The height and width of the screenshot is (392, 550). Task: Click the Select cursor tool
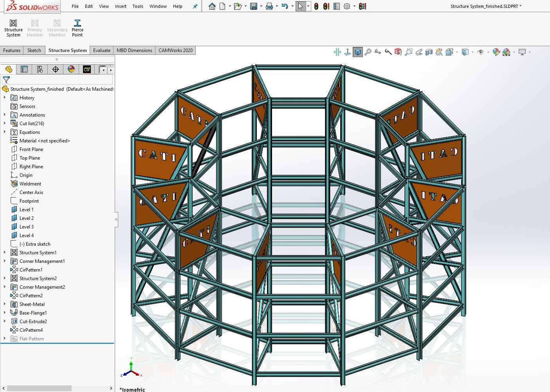tap(301, 6)
